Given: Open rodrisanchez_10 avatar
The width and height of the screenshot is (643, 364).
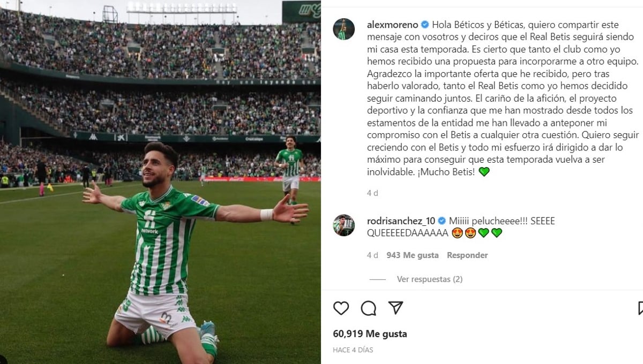Looking at the screenshot, I should [343, 225].
